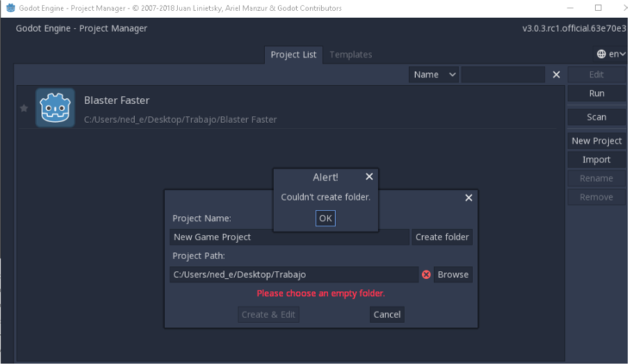Screen dimensions: 628x364
Task: Click the Rename button
Action: coord(597,179)
